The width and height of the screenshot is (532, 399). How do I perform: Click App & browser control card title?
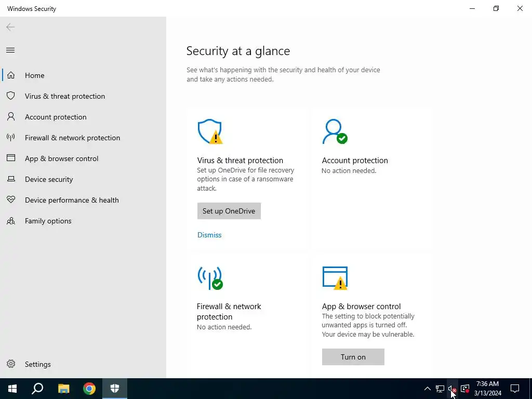[x=362, y=307]
